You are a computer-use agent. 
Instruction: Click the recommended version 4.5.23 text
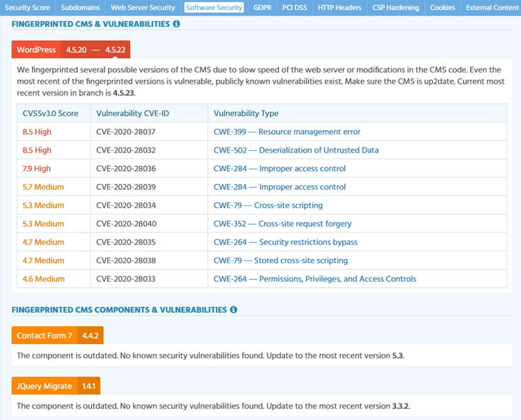coord(124,93)
